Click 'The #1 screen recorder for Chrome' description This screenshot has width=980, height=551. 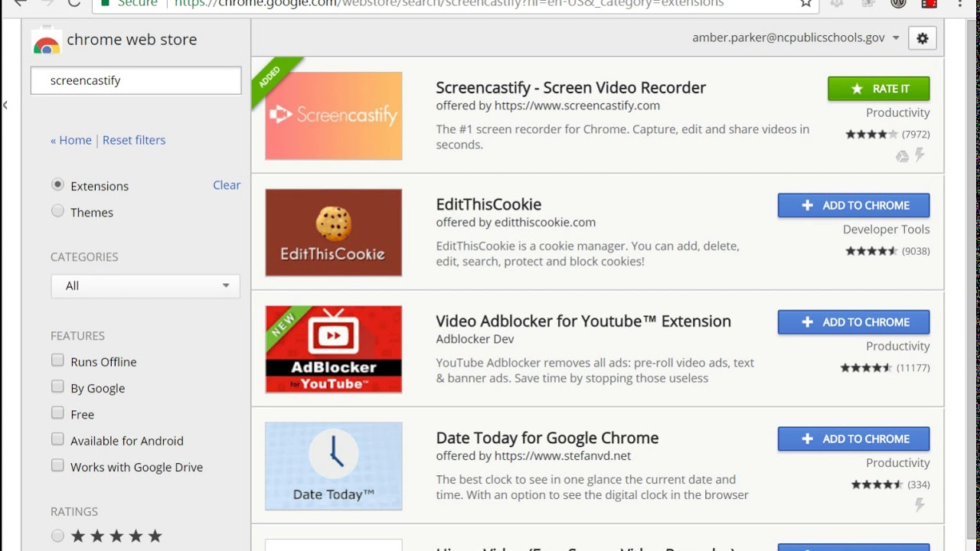click(x=622, y=137)
